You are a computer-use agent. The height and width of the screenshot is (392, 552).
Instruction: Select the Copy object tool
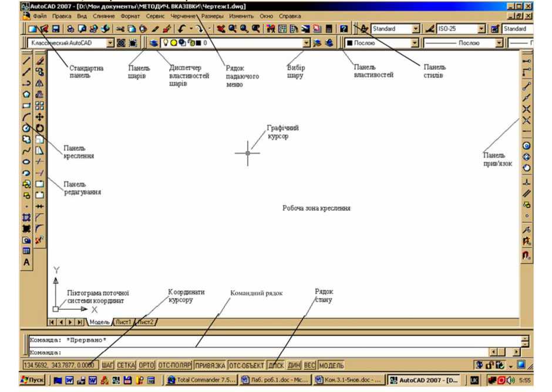click(x=40, y=72)
